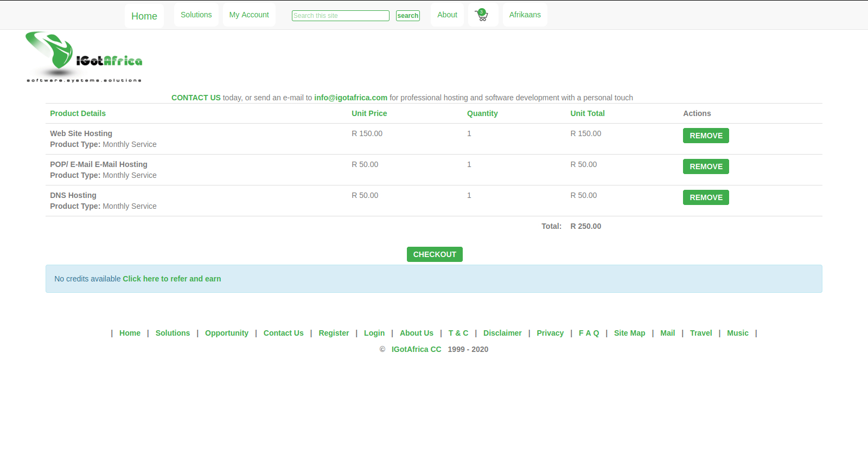Screen dimensions: 868x468
Task: Remove Web Site Hosting from cart
Action: coord(705,136)
